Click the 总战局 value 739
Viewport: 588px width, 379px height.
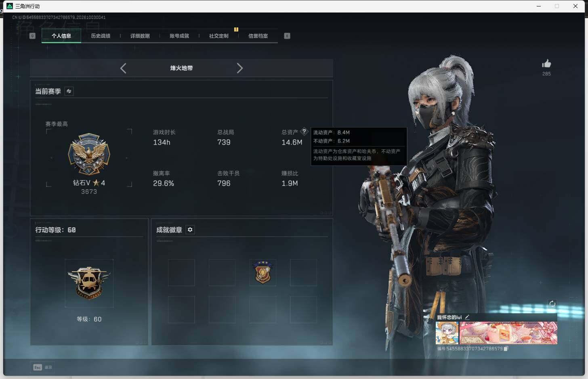[224, 142]
